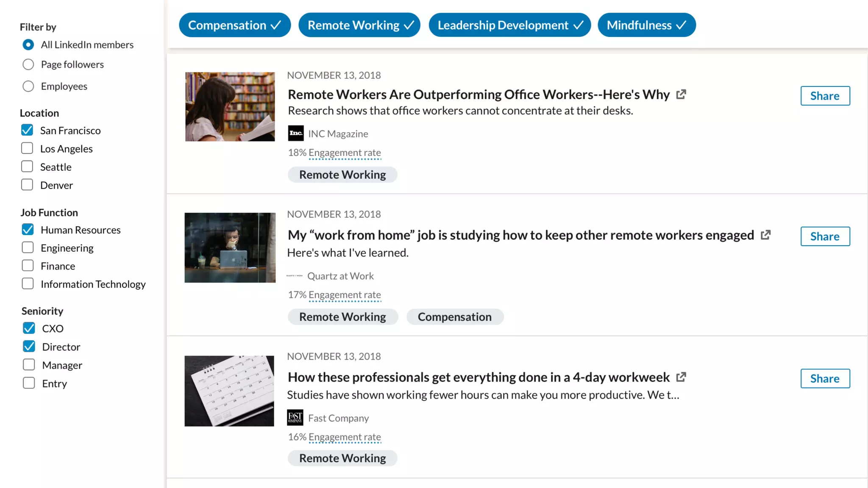Click the Fast Company logo icon
Viewport: 868px width, 488px height.
[x=295, y=418]
